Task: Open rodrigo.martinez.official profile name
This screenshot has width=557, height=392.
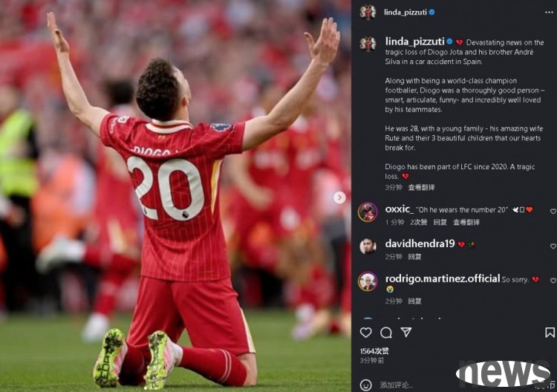Action: click(x=443, y=278)
